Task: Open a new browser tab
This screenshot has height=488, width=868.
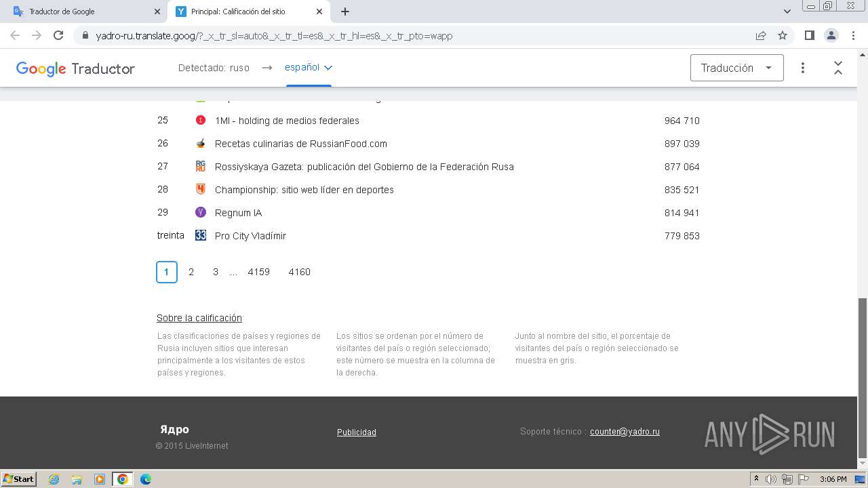Action: click(x=344, y=12)
